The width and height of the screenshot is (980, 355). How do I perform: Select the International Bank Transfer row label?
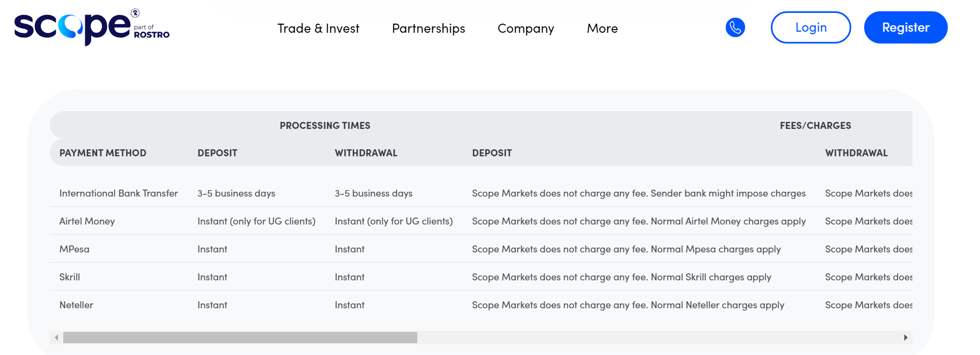pyautogui.click(x=119, y=193)
